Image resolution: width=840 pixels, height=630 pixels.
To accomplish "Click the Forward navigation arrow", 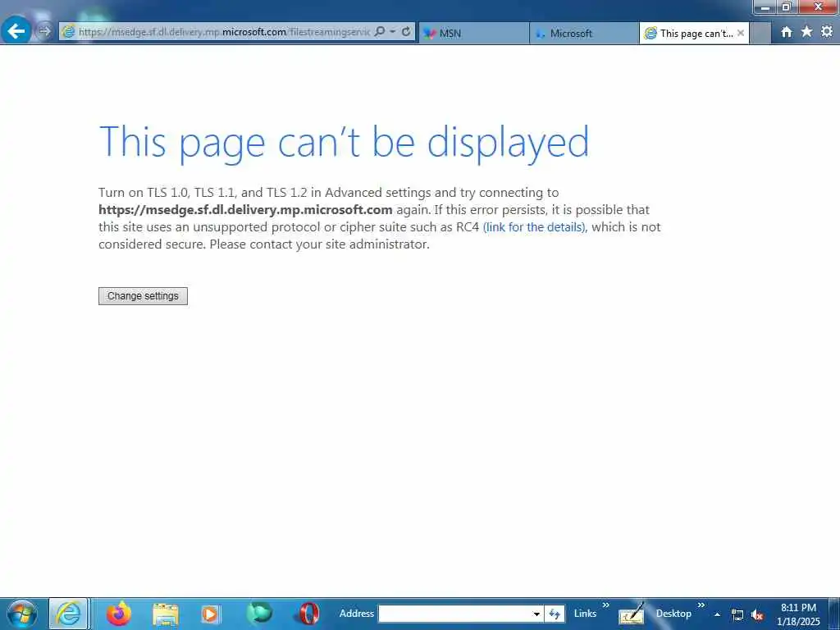I will click(44, 32).
